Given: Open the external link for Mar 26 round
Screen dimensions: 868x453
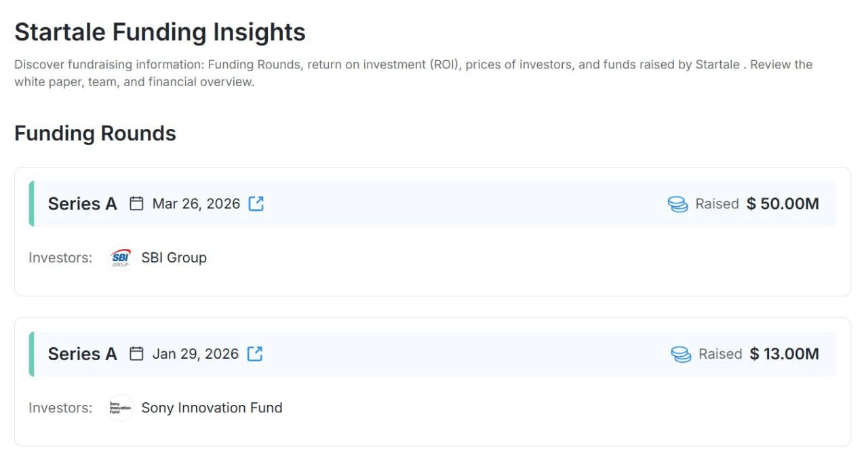Looking at the screenshot, I should pyautogui.click(x=256, y=203).
